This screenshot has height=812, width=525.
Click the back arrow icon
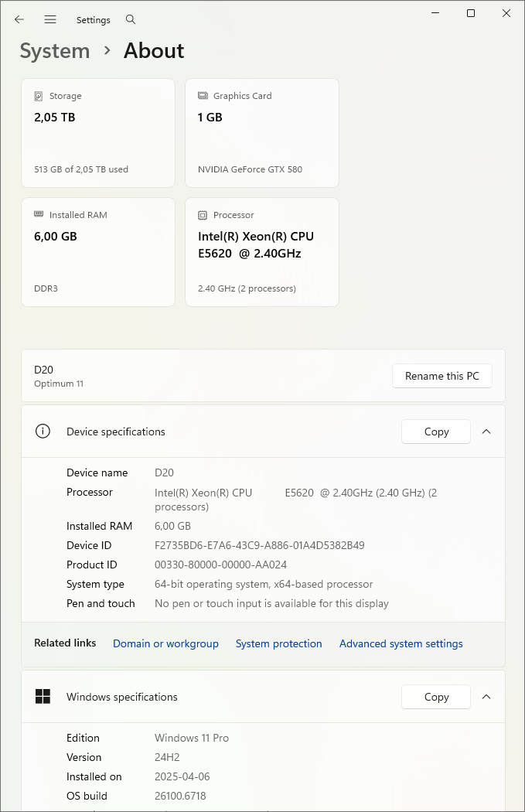pos(19,19)
